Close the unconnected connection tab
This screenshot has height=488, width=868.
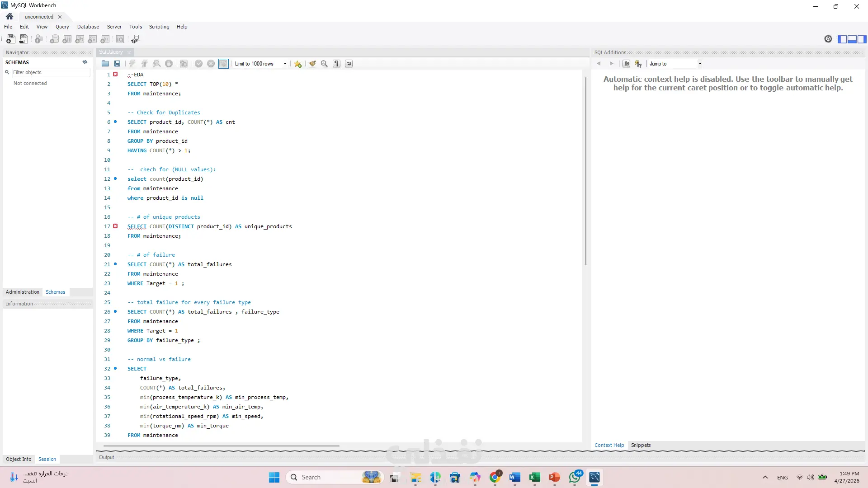click(x=60, y=17)
